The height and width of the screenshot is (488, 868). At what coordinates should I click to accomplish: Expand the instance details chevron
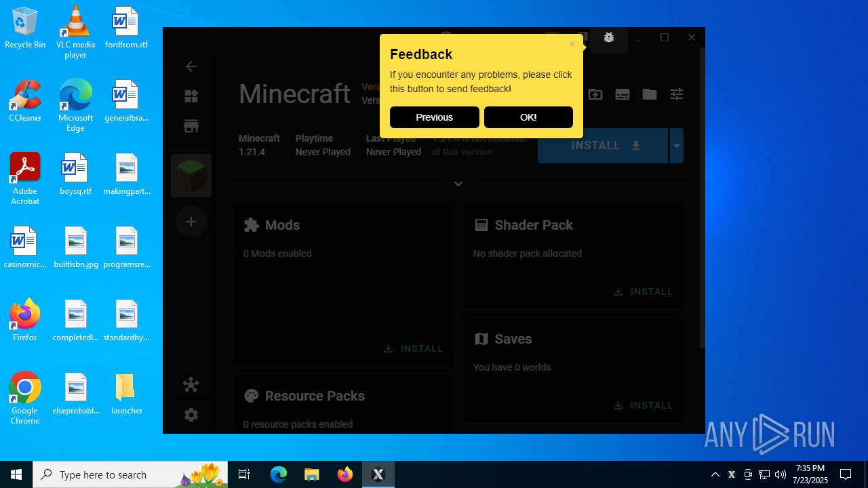click(458, 184)
